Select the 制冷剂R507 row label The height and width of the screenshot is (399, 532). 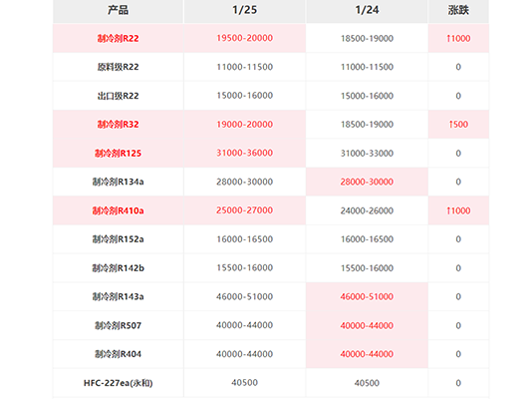(x=119, y=325)
